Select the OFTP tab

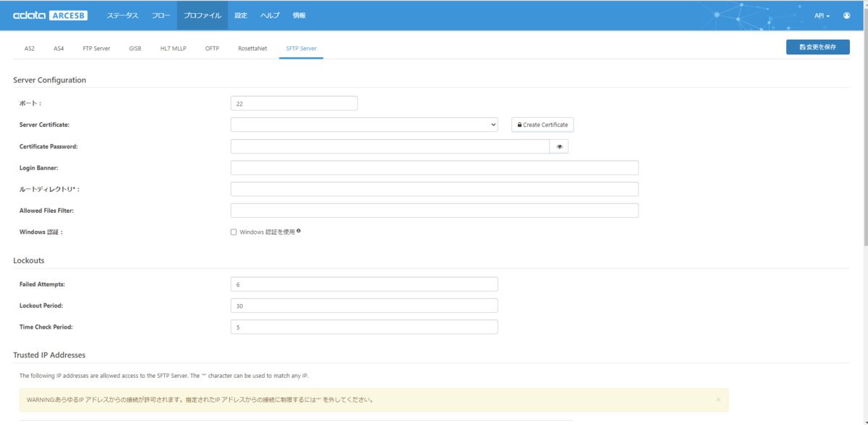212,49
